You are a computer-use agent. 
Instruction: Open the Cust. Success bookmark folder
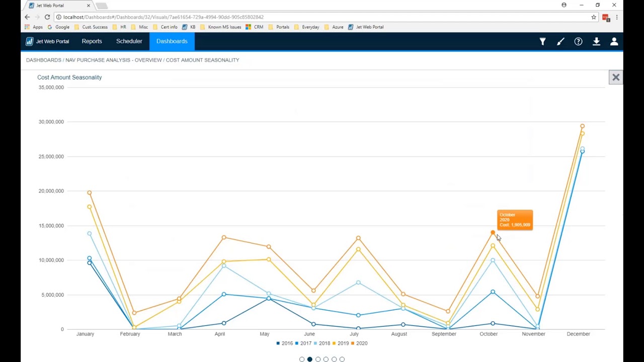click(x=91, y=27)
